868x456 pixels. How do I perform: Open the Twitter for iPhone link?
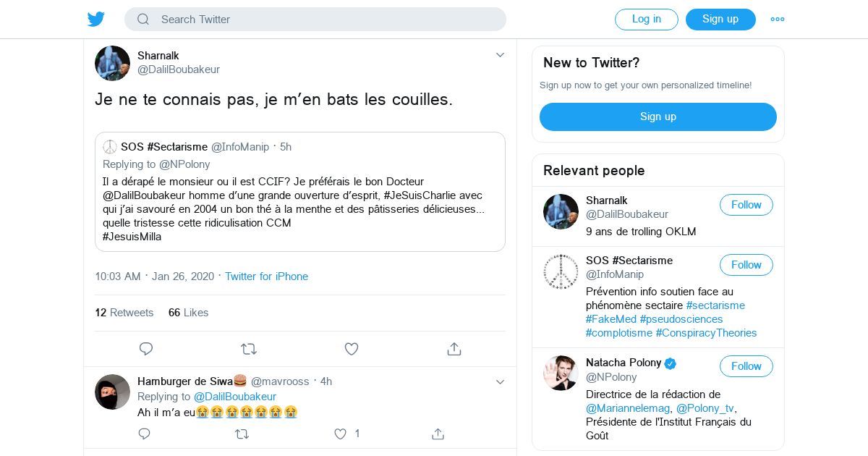pos(266,276)
